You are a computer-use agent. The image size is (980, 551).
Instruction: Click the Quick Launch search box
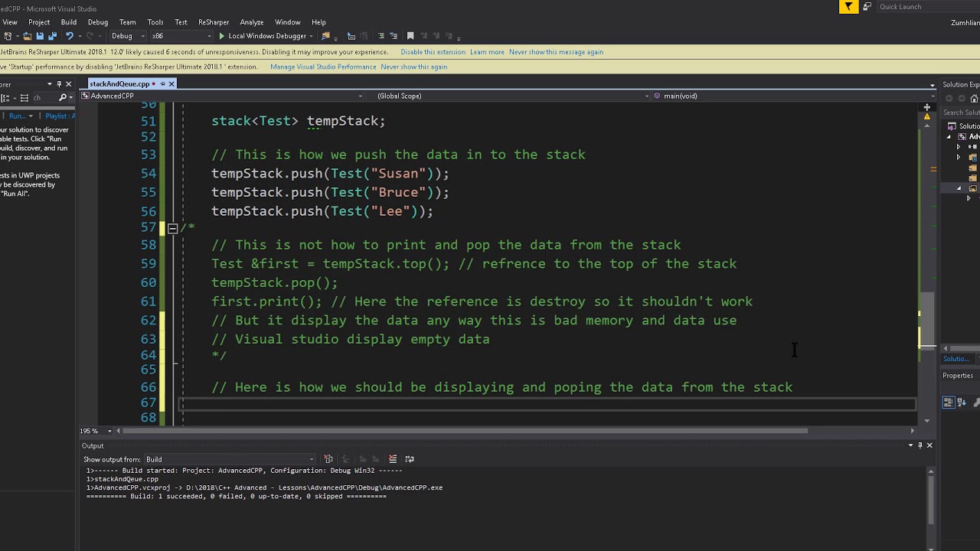pyautogui.click(x=928, y=7)
